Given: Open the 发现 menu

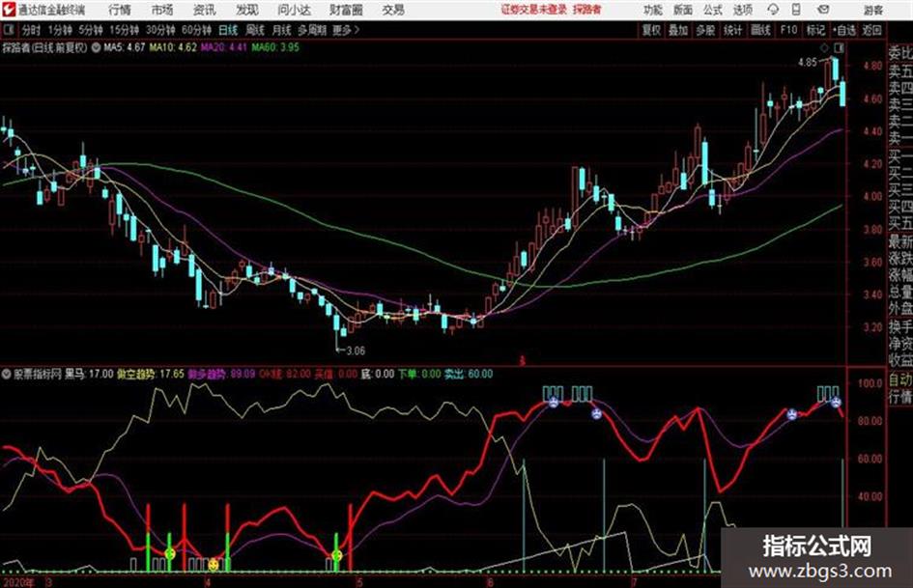Looking at the screenshot, I should 247,10.
